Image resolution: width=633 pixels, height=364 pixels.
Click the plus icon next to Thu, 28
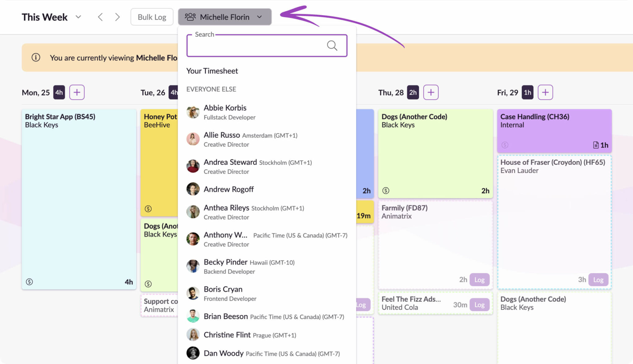pyautogui.click(x=431, y=92)
